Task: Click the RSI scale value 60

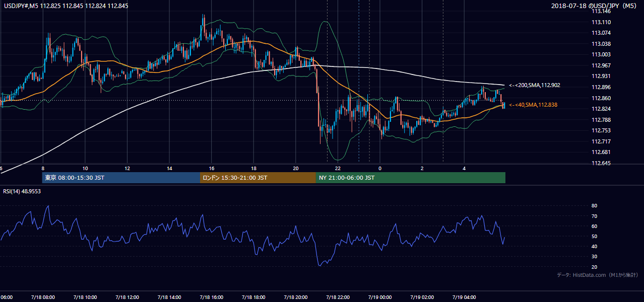Action: [x=594, y=226]
